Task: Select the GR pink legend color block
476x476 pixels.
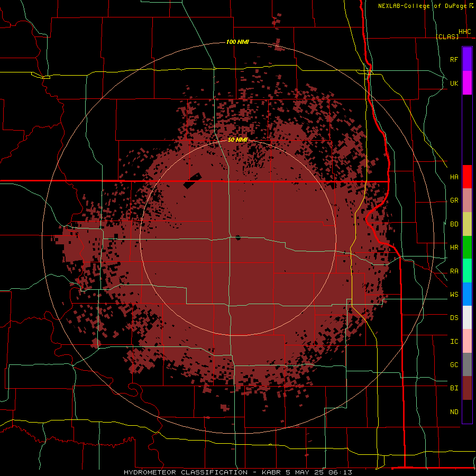Action: coord(467,200)
